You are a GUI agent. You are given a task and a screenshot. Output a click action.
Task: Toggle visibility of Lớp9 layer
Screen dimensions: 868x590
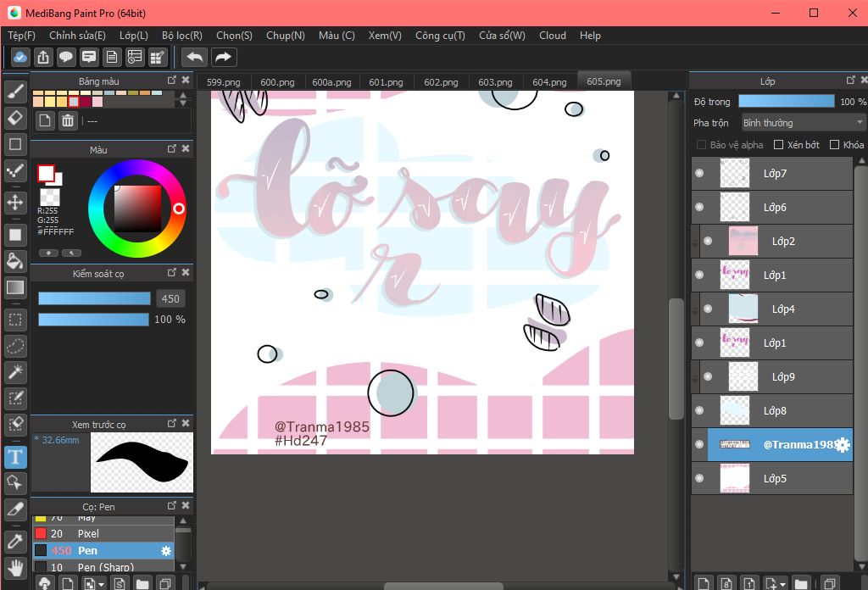[x=708, y=376]
